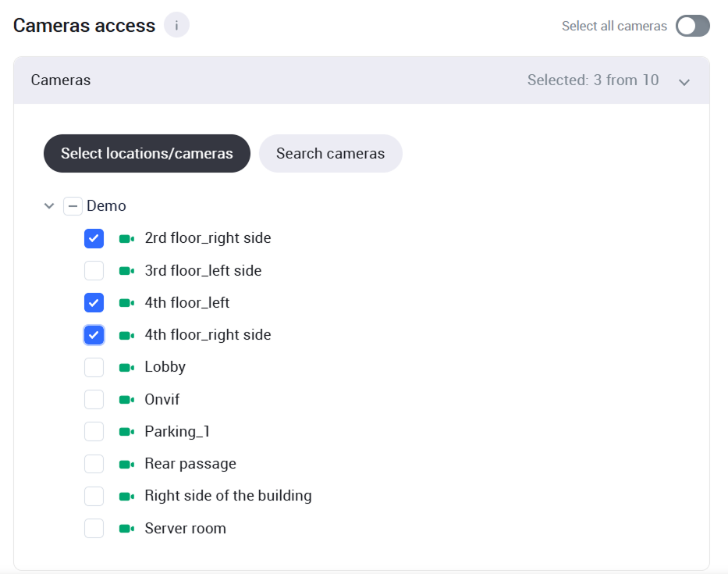Viewport: 728px width, 574px height.
Task: Click the Lobby camera label
Action: tap(165, 367)
